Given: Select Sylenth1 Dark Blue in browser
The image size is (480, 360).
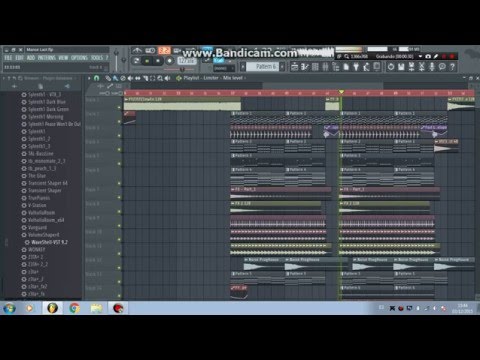Looking at the screenshot, I should click(x=47, y=102).
